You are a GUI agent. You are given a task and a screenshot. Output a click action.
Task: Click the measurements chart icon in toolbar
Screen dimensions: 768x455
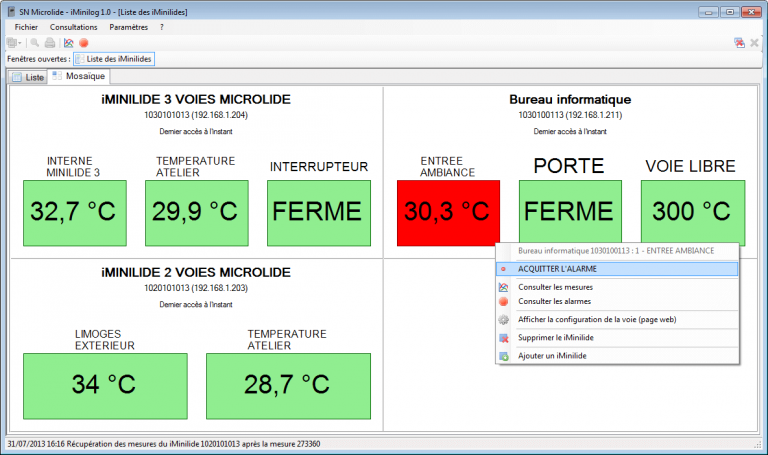[x=68, y=43]
